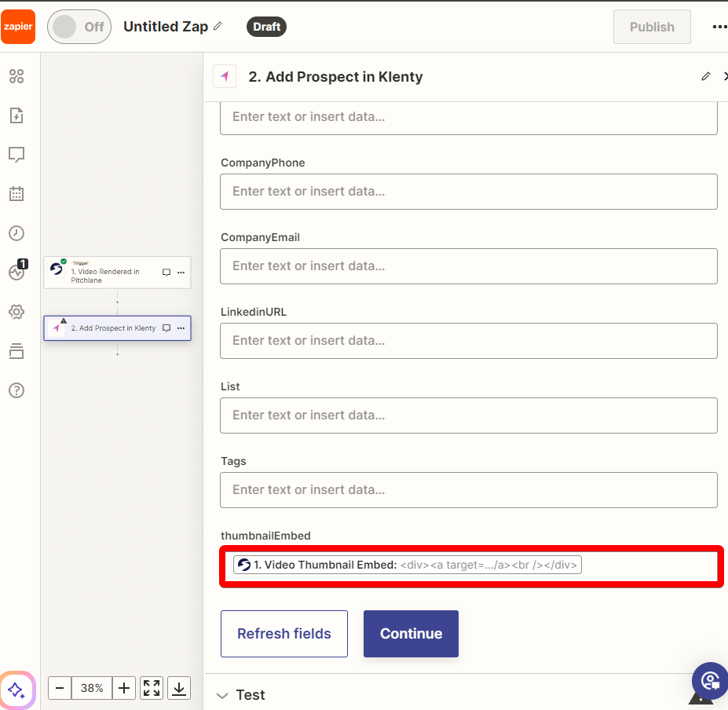728x710 pixels.
Task: Fit the canvas to view
Action: (x=152, y=688)
